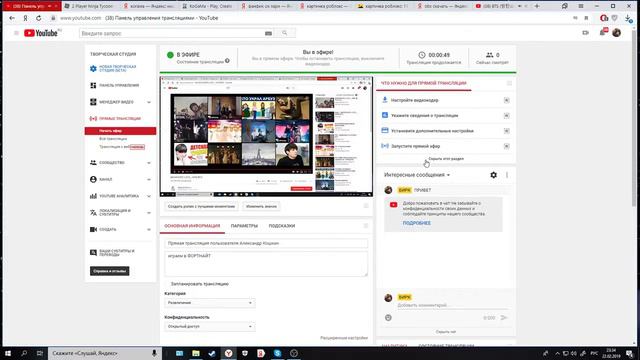
Task: Open Все трансляции in sidebar
Action: coord(113,139)
